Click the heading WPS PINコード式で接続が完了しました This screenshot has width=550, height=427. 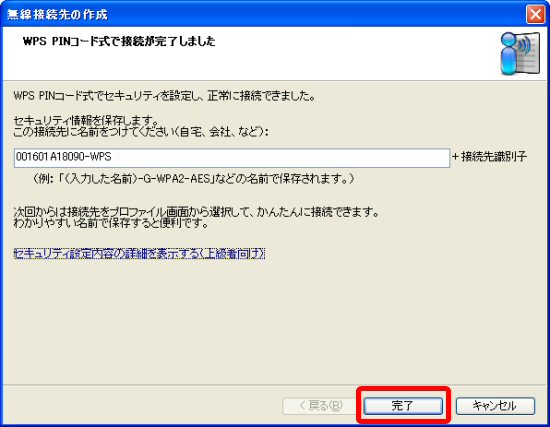pyautogui.click(x=119, y=41)
